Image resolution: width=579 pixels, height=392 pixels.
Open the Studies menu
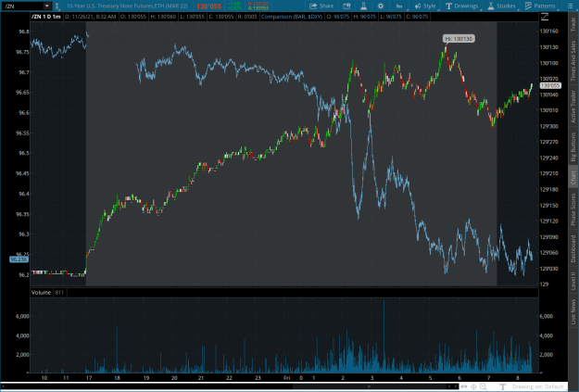click(x=501, y=6)
